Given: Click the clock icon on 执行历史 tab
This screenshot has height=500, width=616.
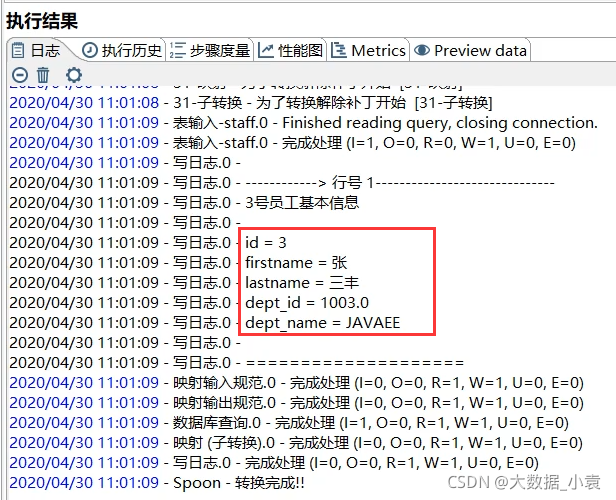Looking at the screenshot, I should click(90, 50).
